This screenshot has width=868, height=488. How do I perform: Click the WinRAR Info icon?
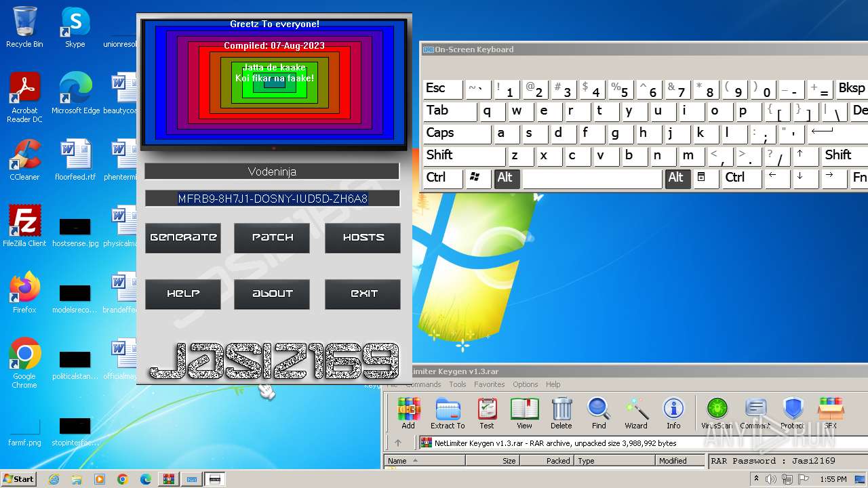[673, 413]
